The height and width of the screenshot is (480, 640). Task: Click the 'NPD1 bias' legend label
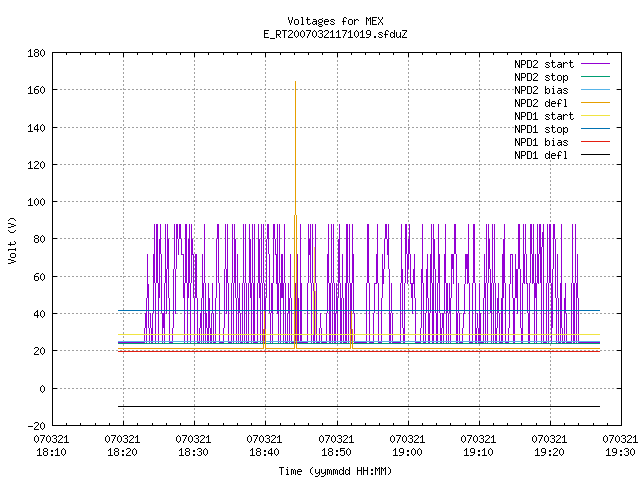coord(541,142)
